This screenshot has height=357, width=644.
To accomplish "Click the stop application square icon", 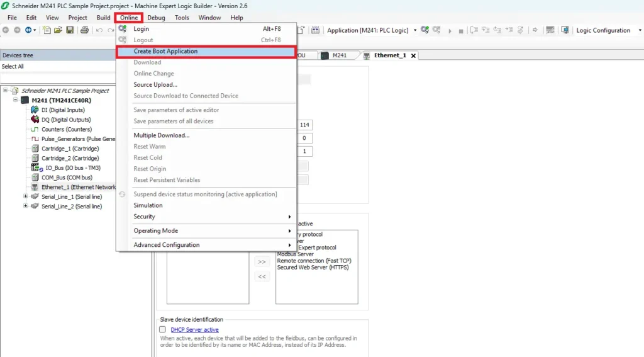I will click(x=461, y=31).
